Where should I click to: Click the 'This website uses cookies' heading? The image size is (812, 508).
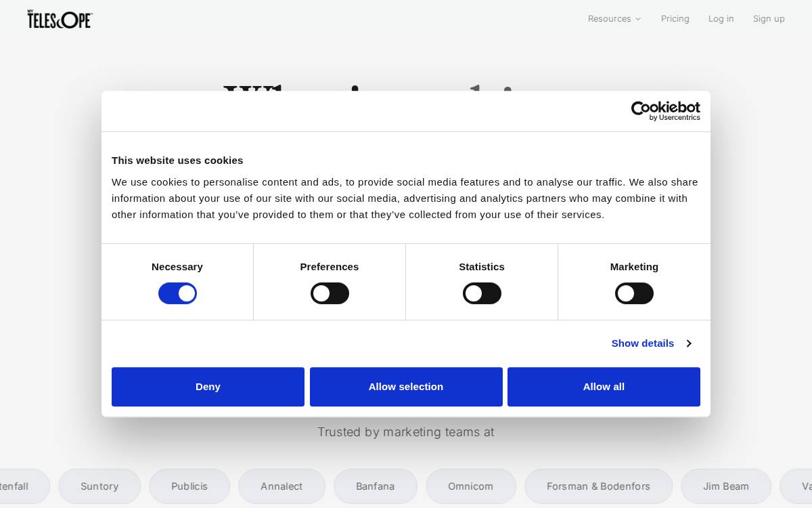[x=177, y=161]
